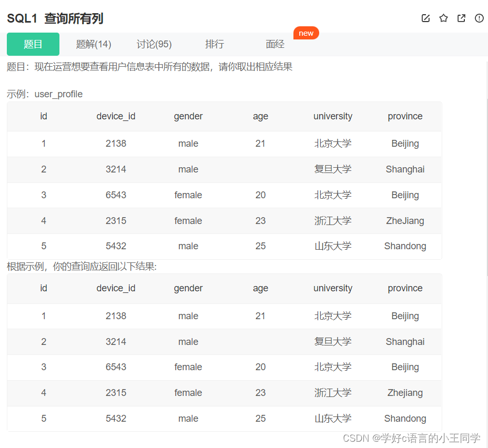
Task: Click Shanghai in the result table
Action: [405, 342]
